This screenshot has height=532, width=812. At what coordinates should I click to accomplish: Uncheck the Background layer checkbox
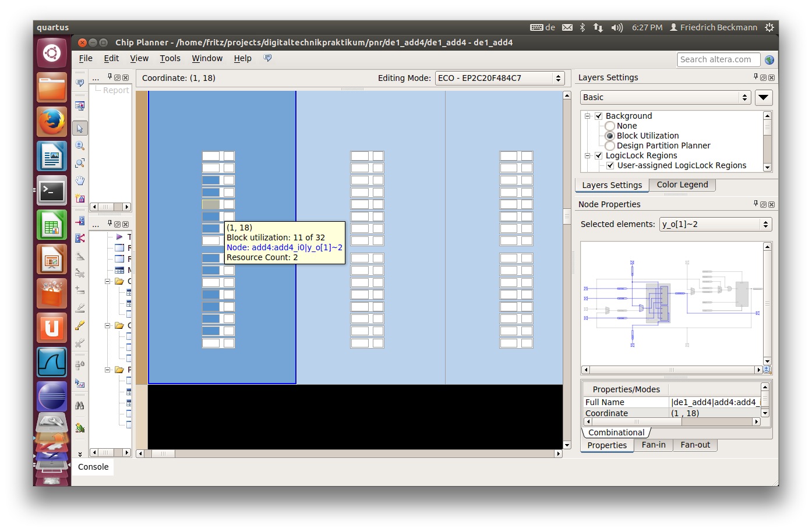[598, 116]
